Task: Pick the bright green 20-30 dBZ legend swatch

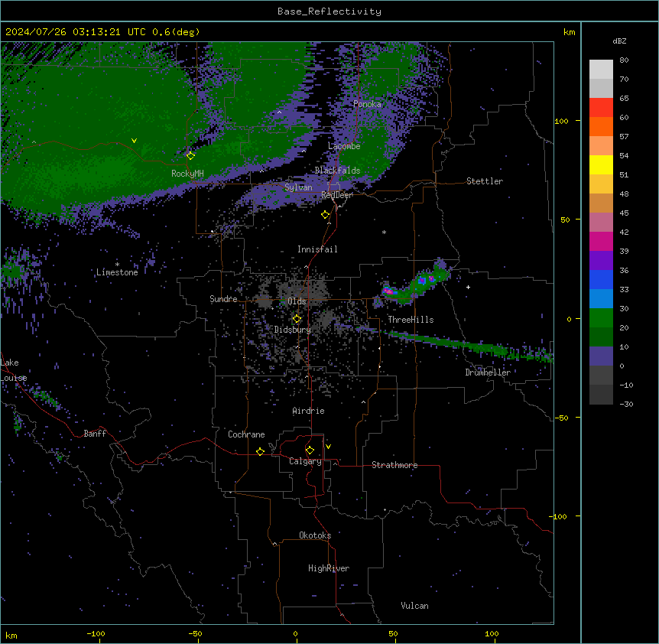Action: click(x=601, y=318)
